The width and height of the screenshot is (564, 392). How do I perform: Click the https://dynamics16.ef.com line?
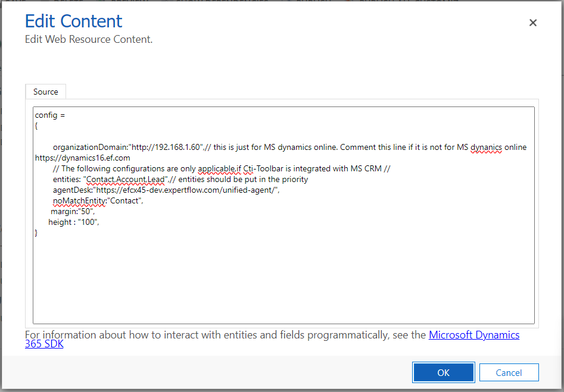(82, 158)
